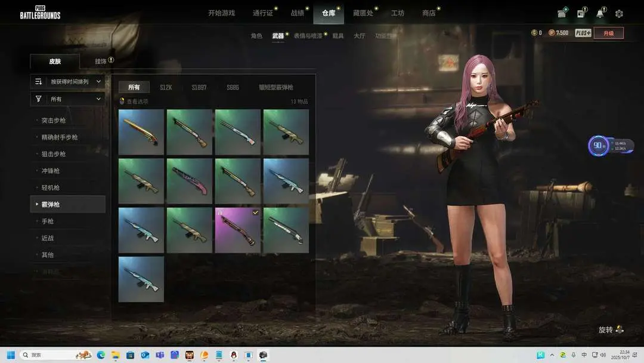Open the settings gear in top bar
Viewport: 644px width, 363px height.
pyautogui.click(x=619, y=14)
